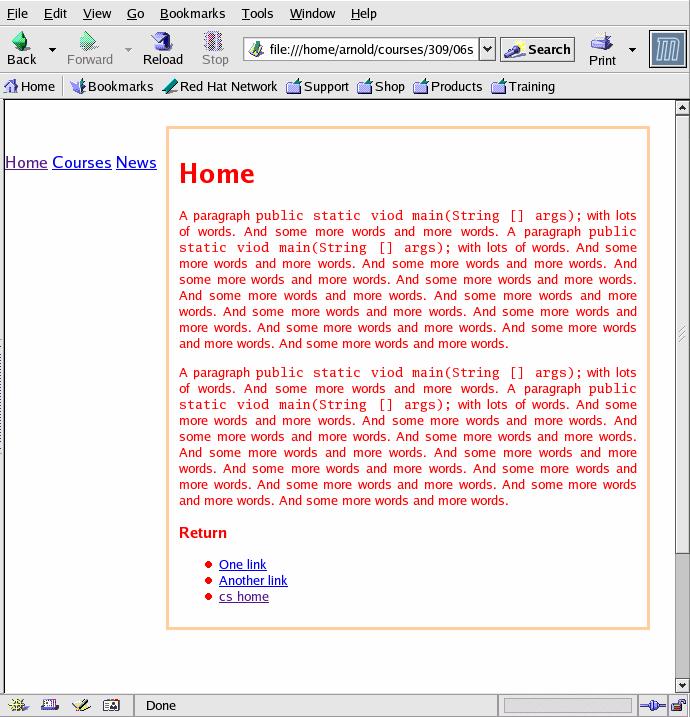The width and height of the screenshot is (690, 717).
Task: Click the security lock icon
Action: 679,706
